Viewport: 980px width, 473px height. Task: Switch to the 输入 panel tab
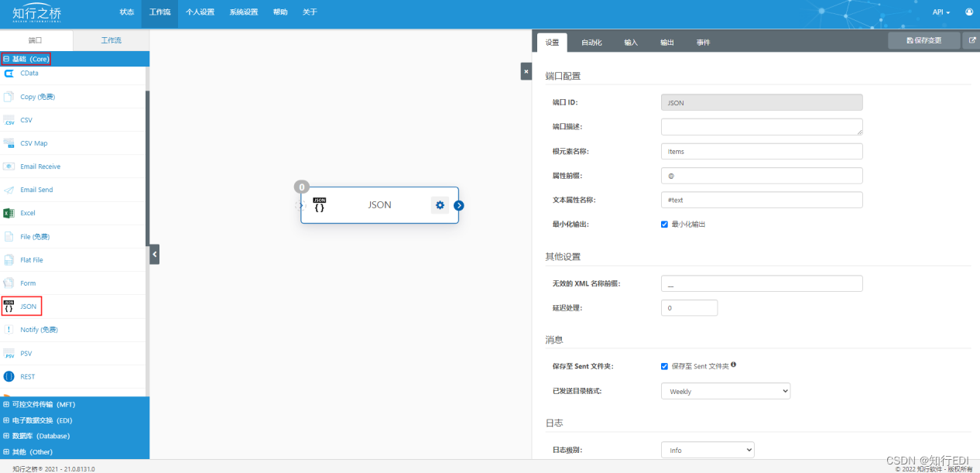coord(631,43)
